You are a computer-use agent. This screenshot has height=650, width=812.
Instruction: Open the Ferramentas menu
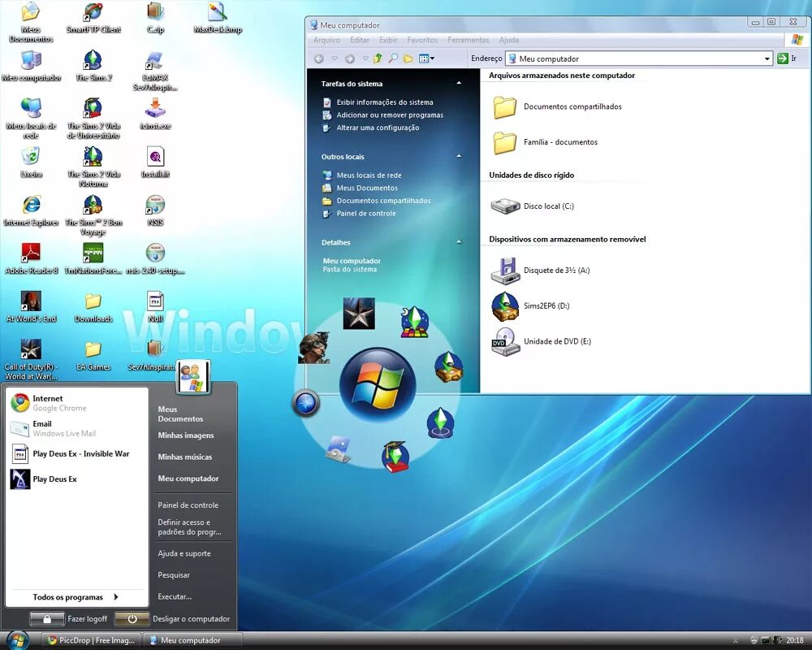pyautogui.click(x=469, y=40)
